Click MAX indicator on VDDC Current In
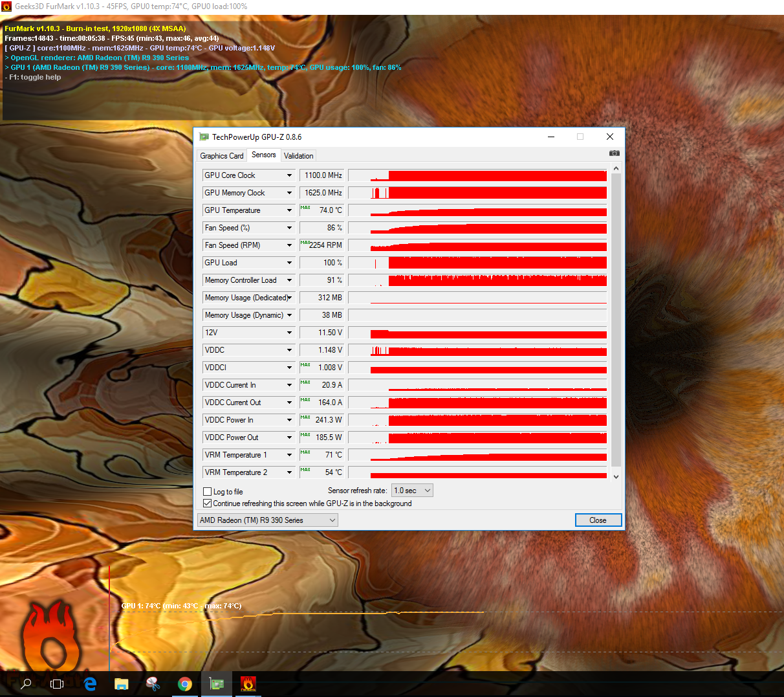Screen dimensions: 784x697 pos(305,382)
